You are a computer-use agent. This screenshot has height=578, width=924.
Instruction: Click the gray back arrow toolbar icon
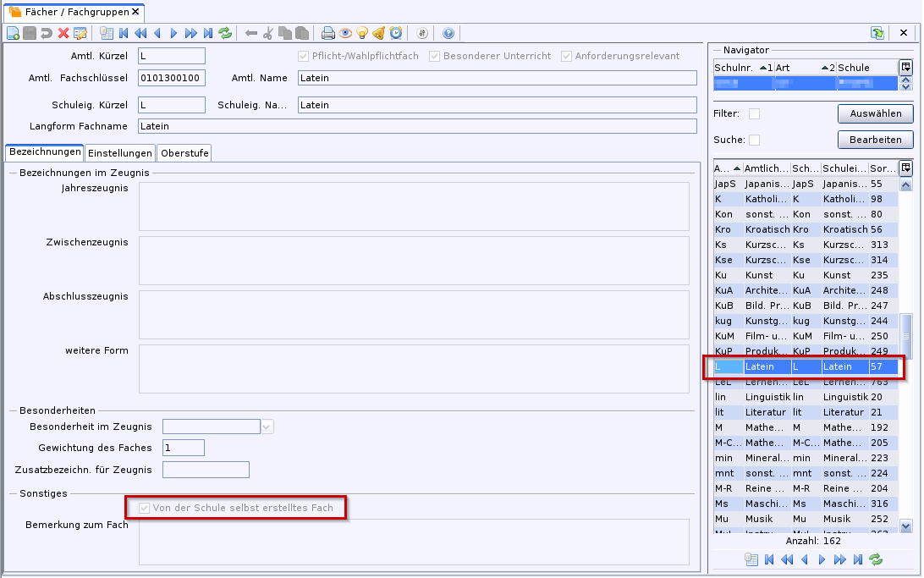point(251,33)
